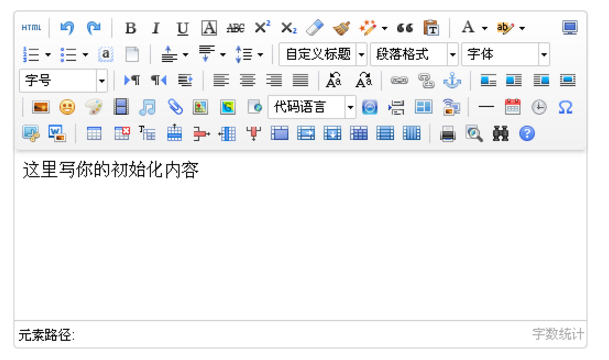Insert the current date

[512, 107]
